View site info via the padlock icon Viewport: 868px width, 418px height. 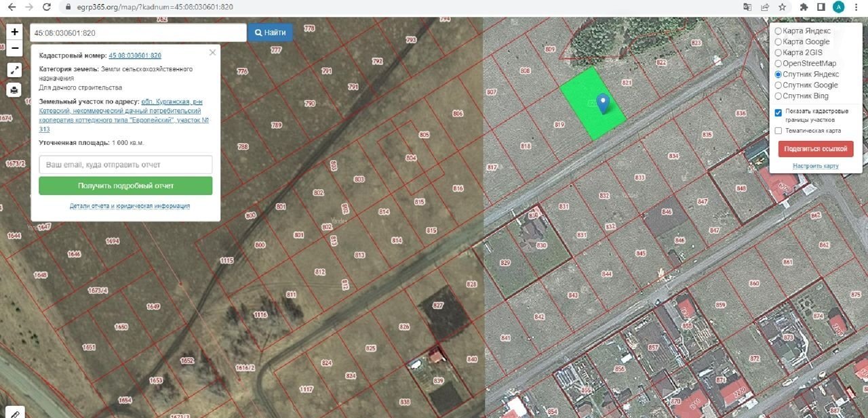(68, 7)
